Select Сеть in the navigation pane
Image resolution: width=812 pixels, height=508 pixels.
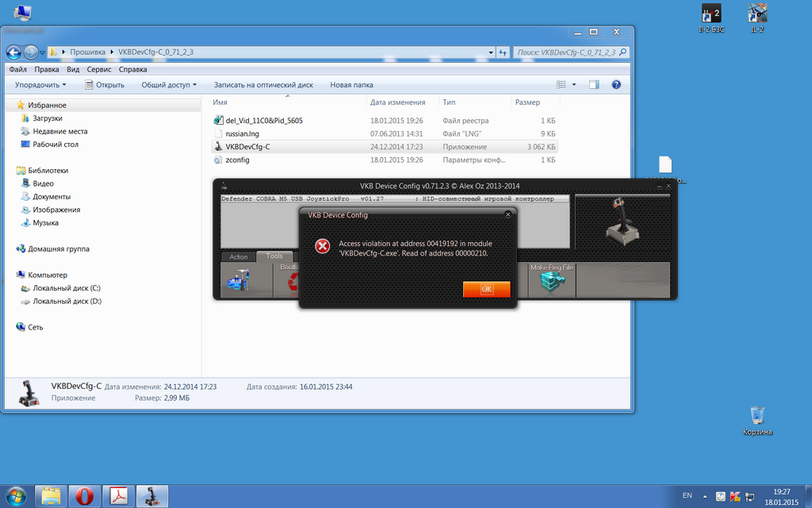[x=35, y=327]
